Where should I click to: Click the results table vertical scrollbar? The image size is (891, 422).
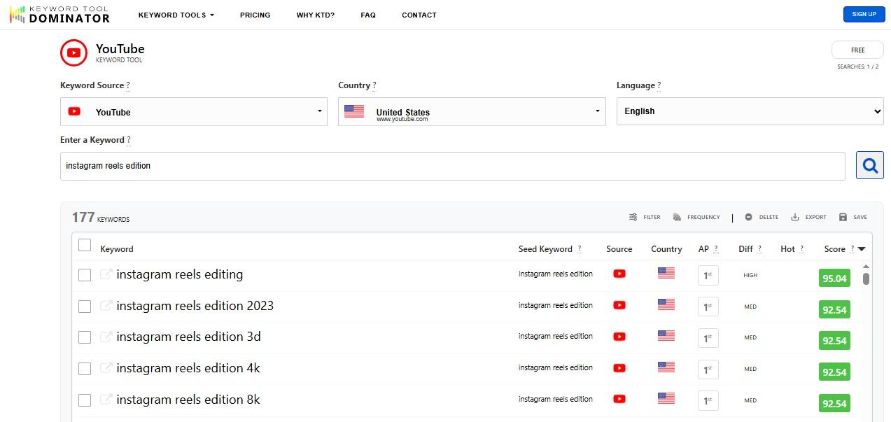[866, 279]
